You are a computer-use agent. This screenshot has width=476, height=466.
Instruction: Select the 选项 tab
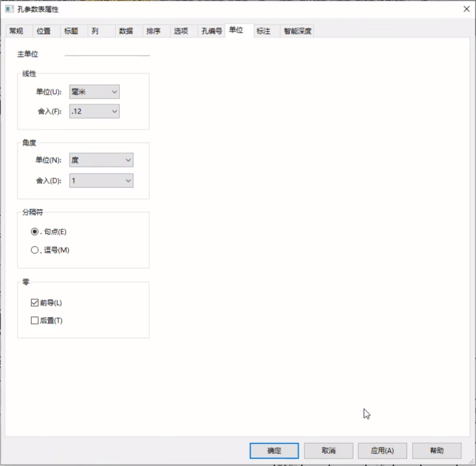[x=184, y=31]
